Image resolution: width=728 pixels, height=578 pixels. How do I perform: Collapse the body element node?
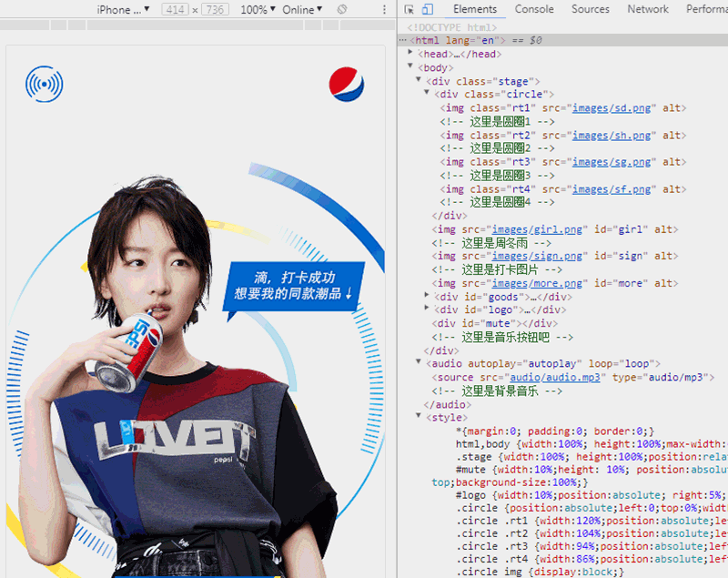coord(410,66)
